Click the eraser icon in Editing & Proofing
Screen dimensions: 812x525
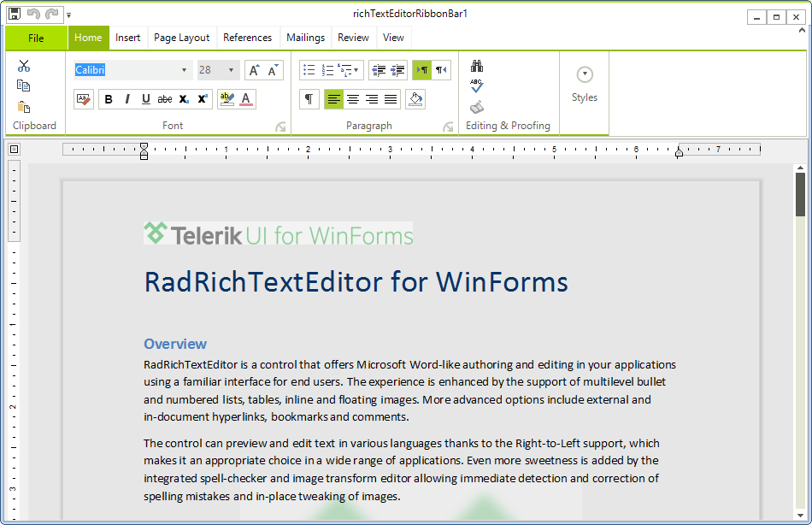coord(477,107)
